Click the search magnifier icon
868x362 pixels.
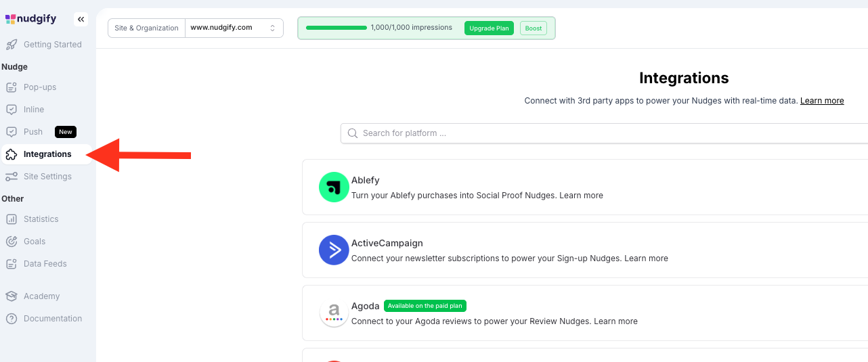[353, 133]
